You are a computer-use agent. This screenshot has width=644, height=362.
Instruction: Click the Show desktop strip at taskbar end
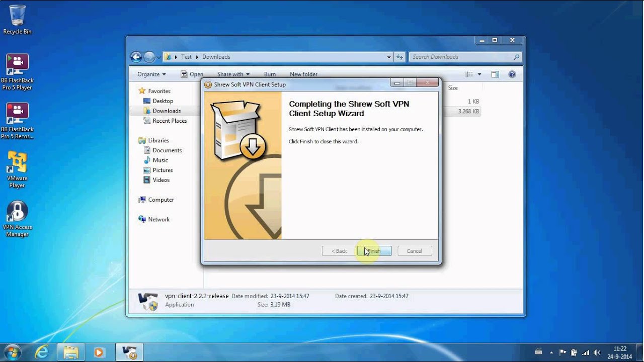[x=640, y=352]
